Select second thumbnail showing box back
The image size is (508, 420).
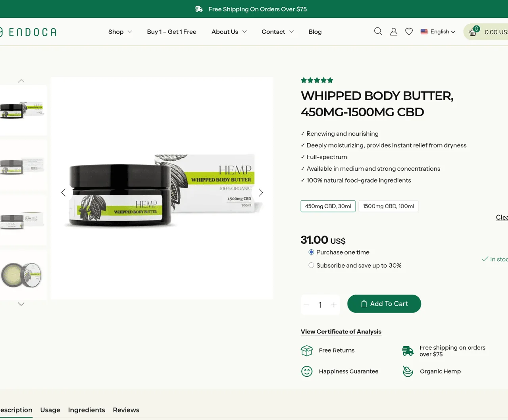pos(23,165)
